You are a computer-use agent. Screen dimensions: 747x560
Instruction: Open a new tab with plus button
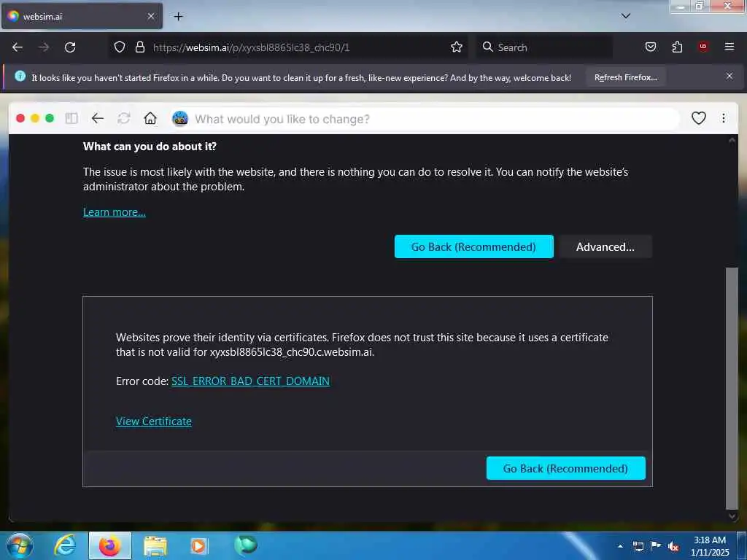click(178, 17)
